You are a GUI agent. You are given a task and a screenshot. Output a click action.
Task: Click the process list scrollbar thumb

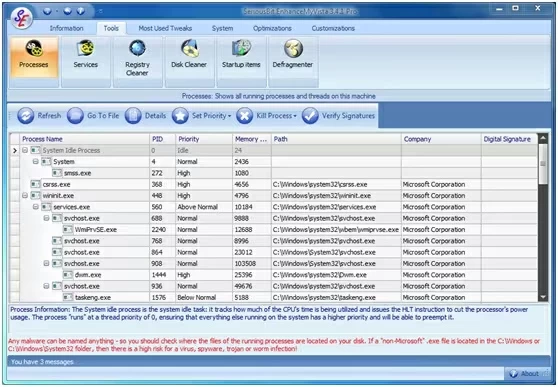[543, 164]
